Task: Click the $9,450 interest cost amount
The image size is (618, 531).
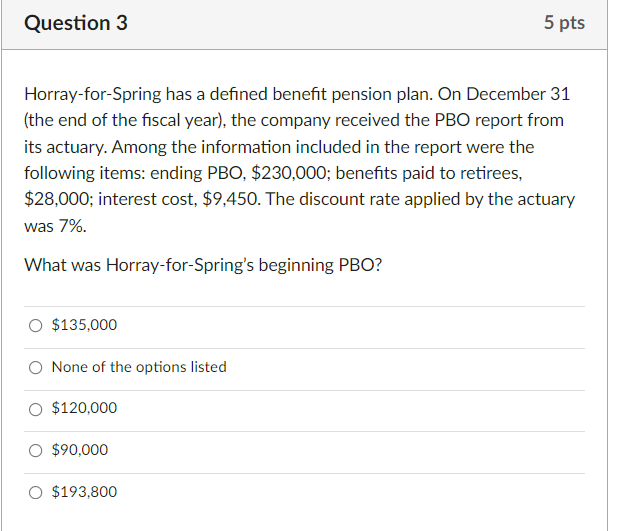Action: pyautogui.click(x=225, y=199)
